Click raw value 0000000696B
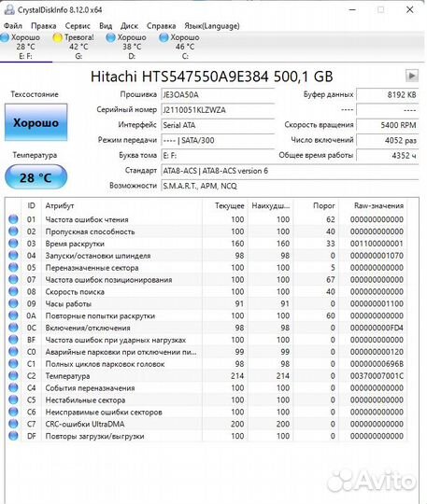 377,364
